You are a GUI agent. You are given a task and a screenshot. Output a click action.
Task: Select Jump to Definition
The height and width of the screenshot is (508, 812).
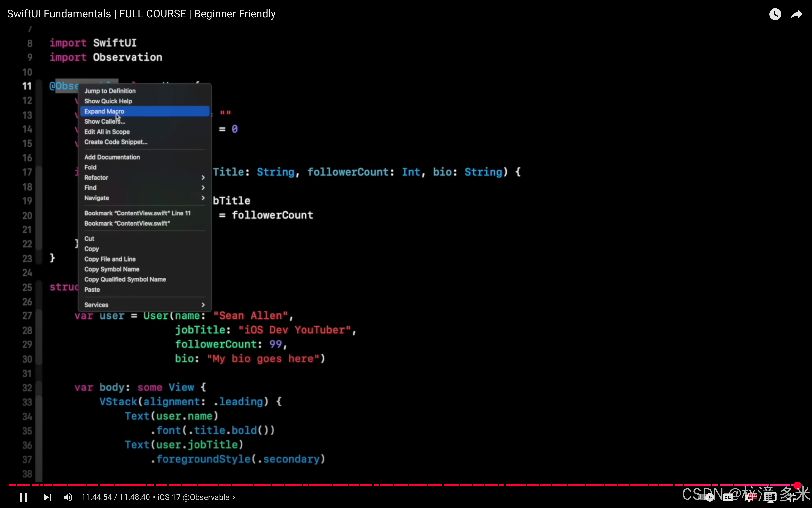tap(110, 91)
